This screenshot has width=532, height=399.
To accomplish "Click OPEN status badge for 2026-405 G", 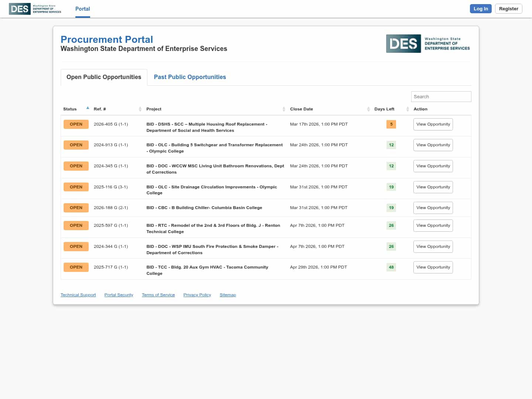I will tap(76, 124).
